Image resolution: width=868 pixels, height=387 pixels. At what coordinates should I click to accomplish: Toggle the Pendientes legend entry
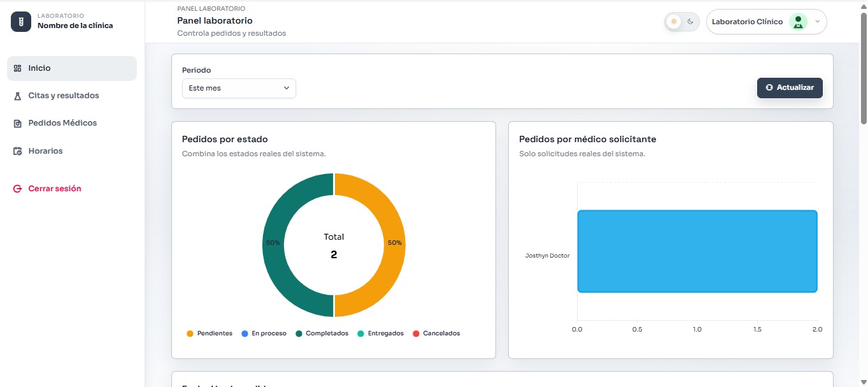point(210,333)
